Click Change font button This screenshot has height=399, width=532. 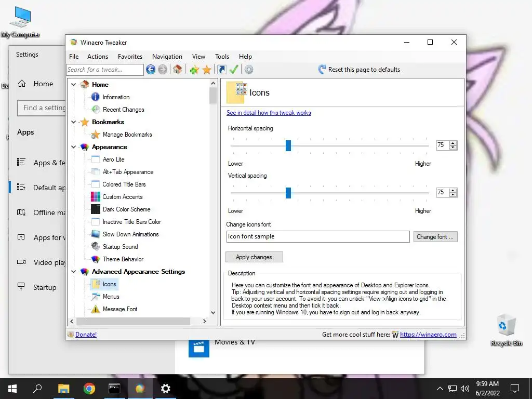tap(435, 237)
